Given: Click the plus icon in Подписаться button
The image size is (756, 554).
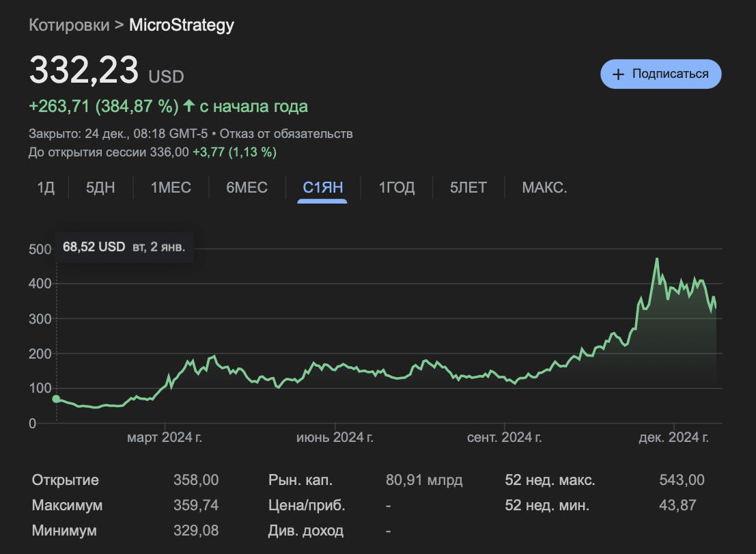Looking at the screenshot, I should [x=618, y=74].
